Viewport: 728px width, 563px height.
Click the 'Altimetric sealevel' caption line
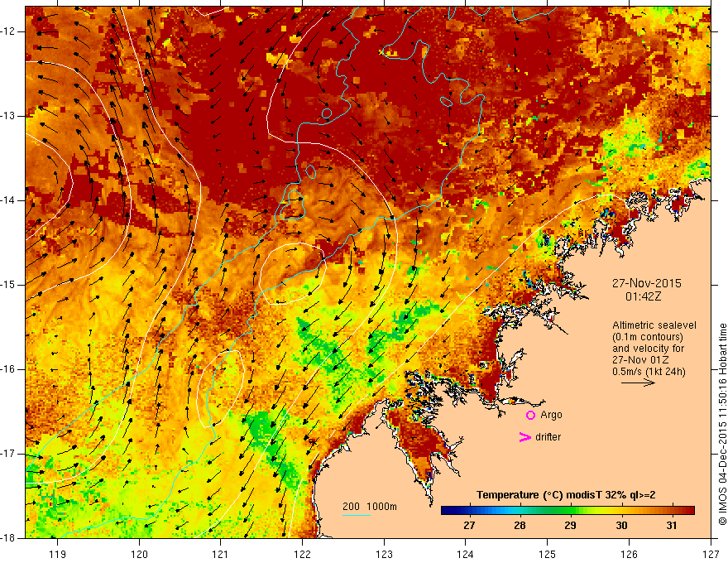(654, 325)
